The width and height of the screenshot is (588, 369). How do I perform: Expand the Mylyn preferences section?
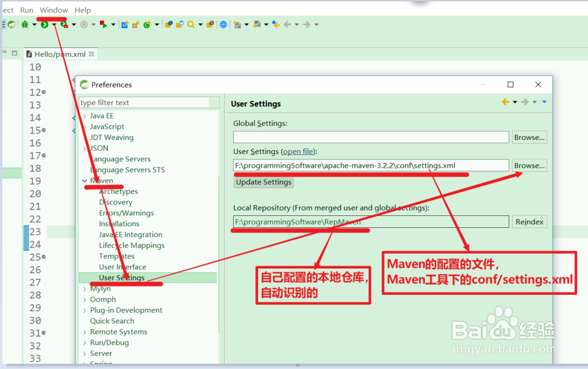[85, 288]
